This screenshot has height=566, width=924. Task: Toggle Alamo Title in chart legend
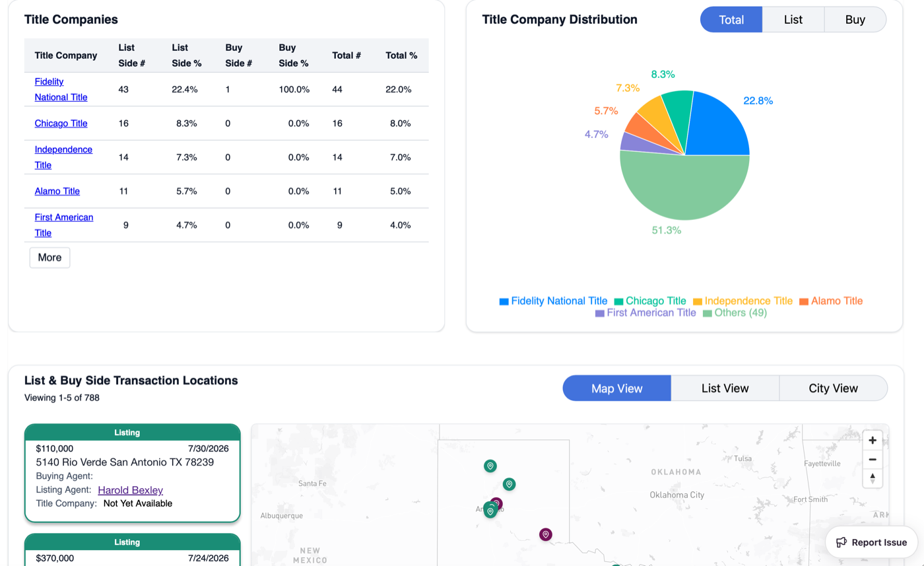(831, 301)
